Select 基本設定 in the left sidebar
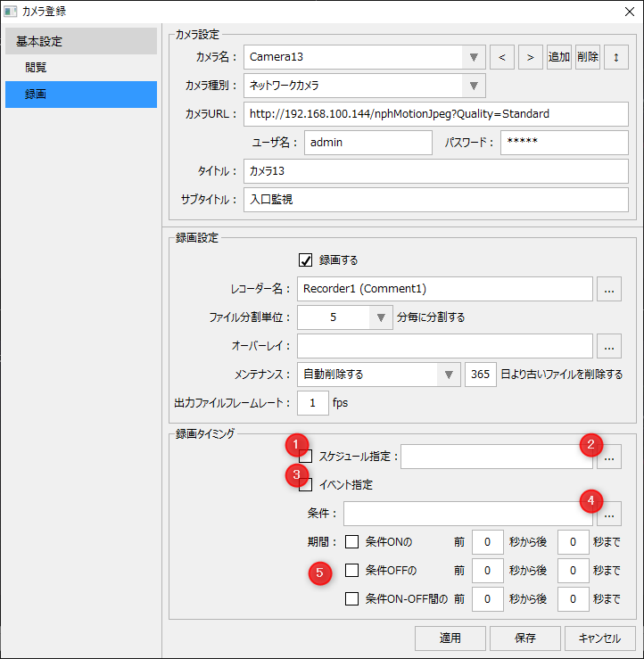 (39, 42)
